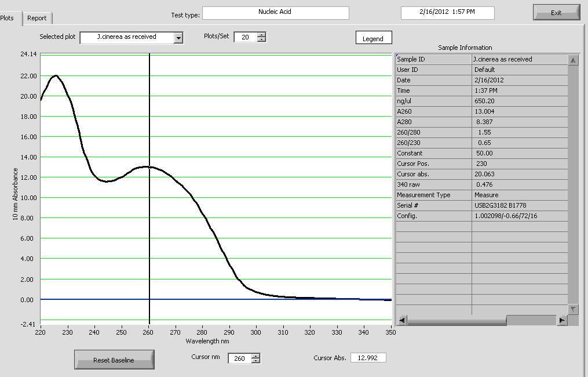Select the Time value 1:37 PM
Viewport: 588px width, 377px height.
coord(520,91)
